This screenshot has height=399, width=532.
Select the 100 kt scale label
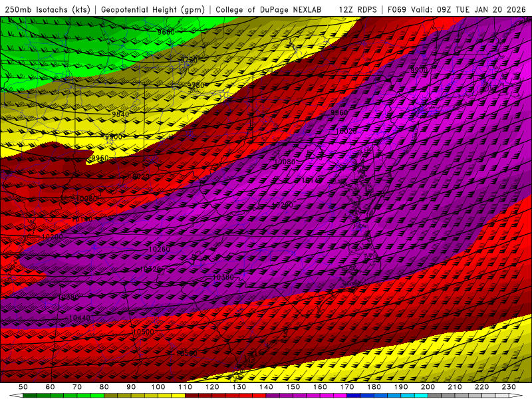[158, 387]
